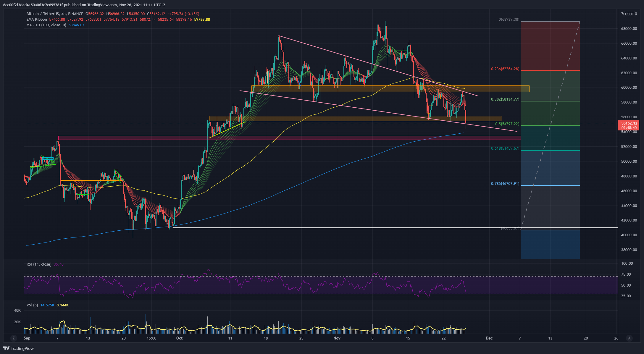Click the 0.786 Fibonacci level label
Screen dimensions: 644x354
(x=505, y=184)
